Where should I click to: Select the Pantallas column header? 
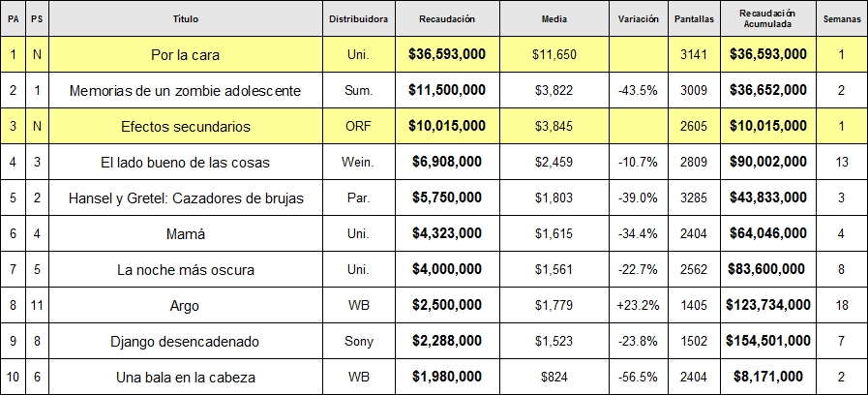pyautogui.click(x=694, y=18)
